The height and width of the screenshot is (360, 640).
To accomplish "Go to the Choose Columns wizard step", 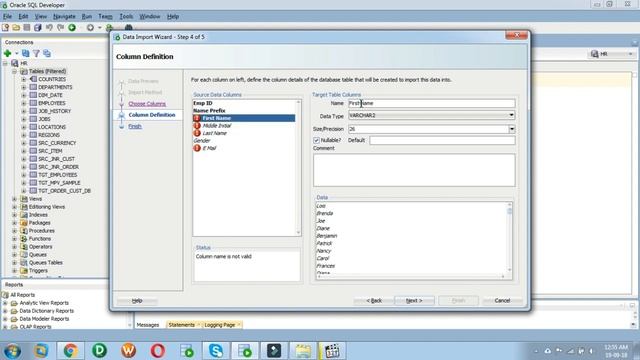I will [x=147, y=104].
